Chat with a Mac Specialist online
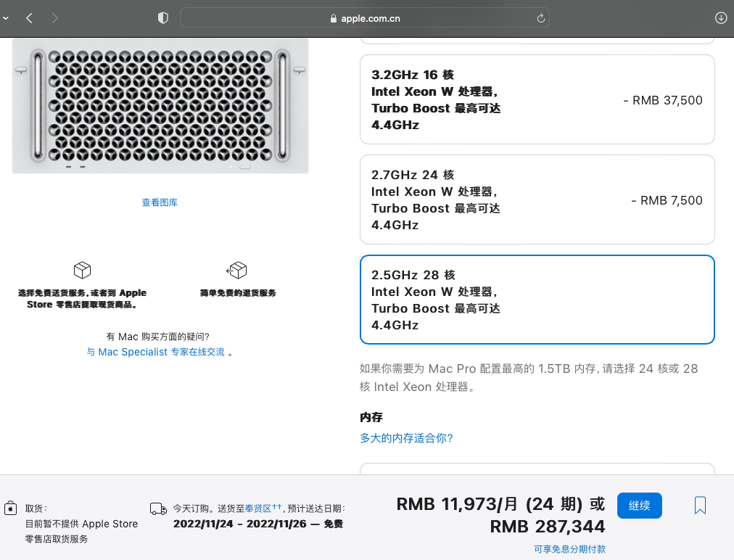 pyautogui.click(x=156, y=352)
